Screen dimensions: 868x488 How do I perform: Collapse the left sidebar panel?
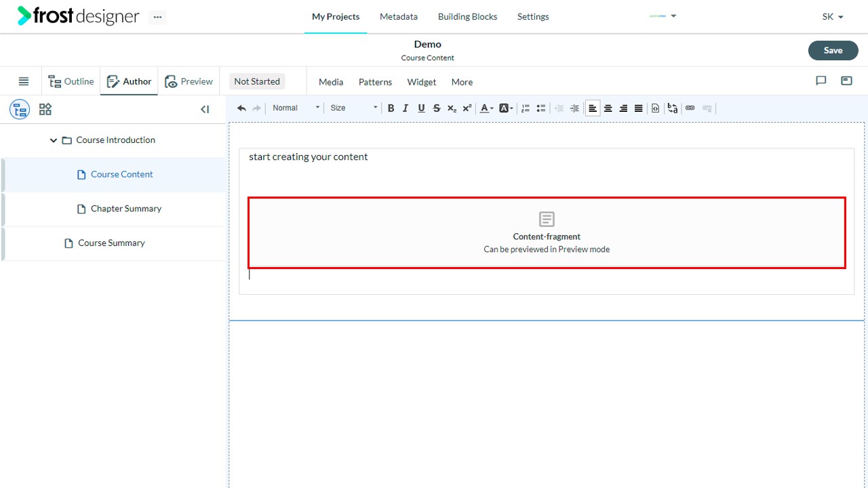pos(205,109)
